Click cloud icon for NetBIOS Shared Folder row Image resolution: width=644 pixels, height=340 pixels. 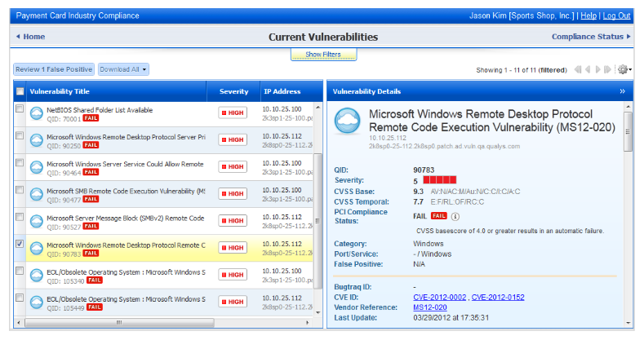(37, 113)
